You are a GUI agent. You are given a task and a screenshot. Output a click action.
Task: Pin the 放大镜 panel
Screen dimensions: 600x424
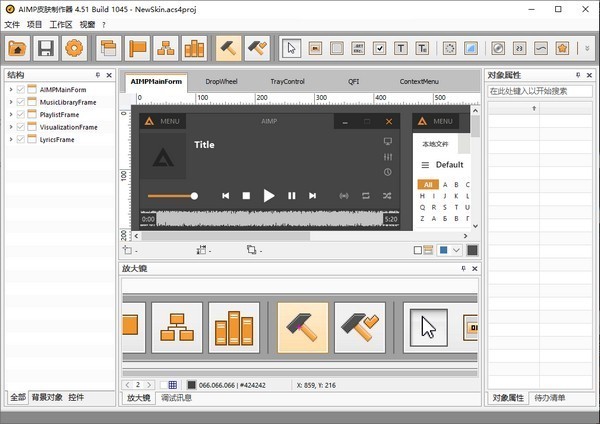463,269
